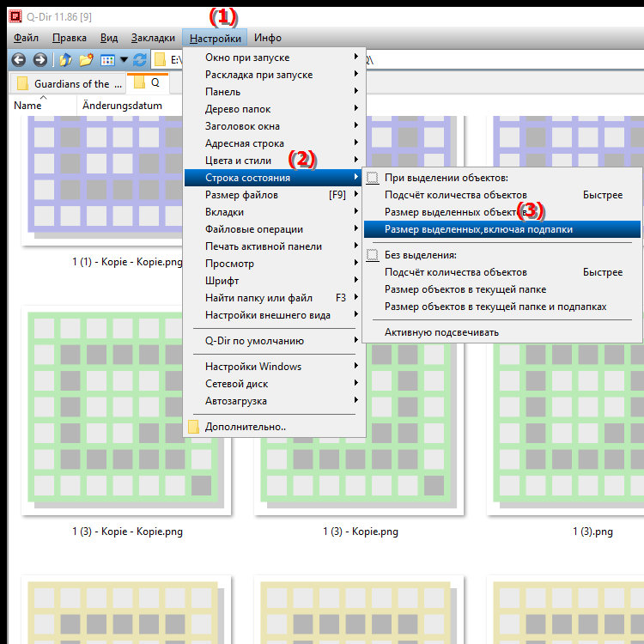Choose Дополнительно.. menu entry
The height and width of the screenshot is (644, 644).
(273, 427)
